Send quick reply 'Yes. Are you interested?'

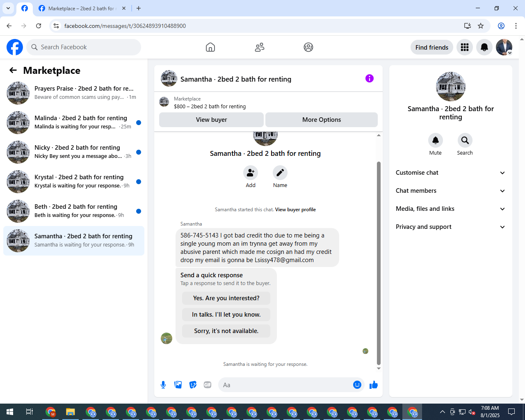coord(226,298)
